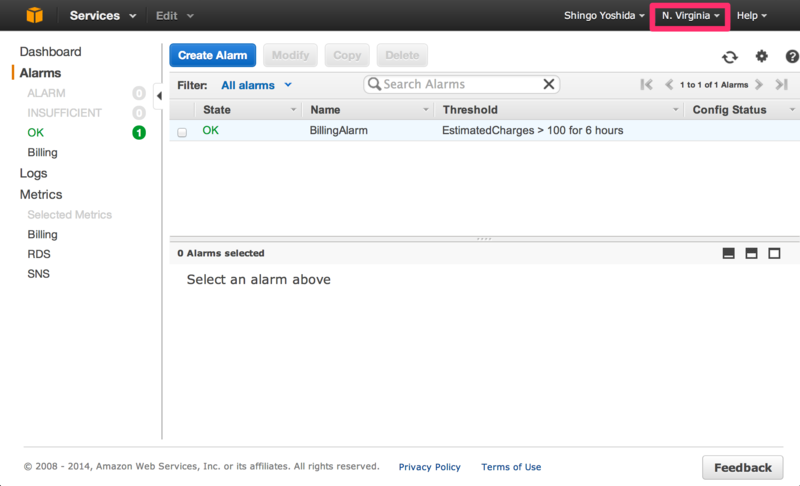This screenshot has height=486, width=800.
Task: Minimize the details pane to bottom
Action: pyautogui.click(x=729, y=253)
